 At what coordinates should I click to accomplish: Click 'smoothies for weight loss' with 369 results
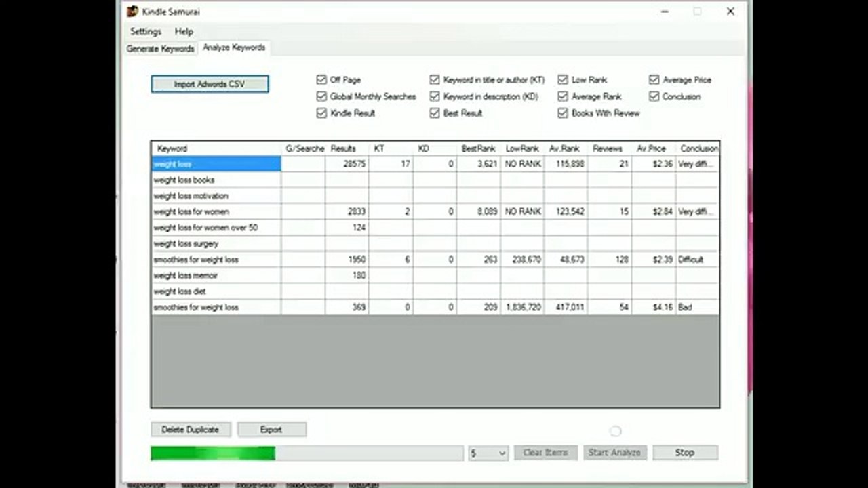point(216,307)
